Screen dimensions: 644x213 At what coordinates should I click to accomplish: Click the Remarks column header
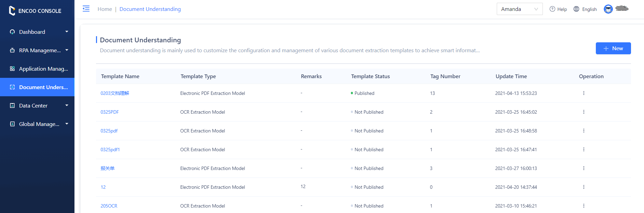tap(311, 76)
